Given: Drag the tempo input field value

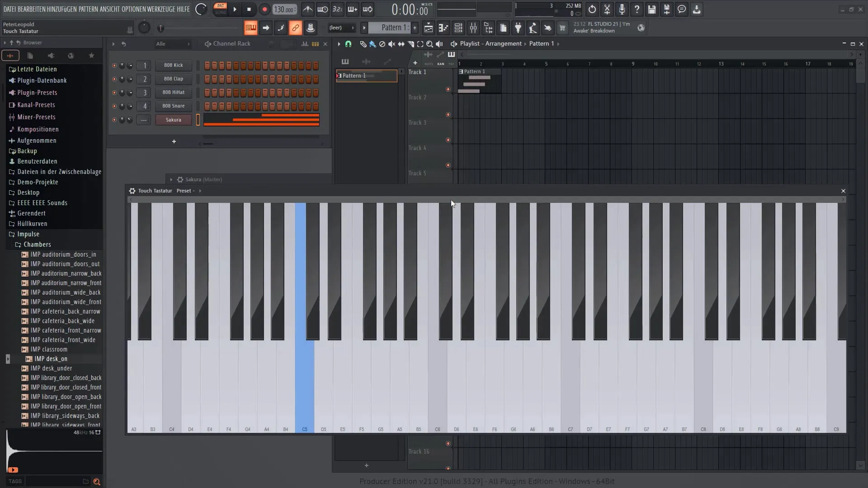Looking at the screenshot, I should (284, 8).
